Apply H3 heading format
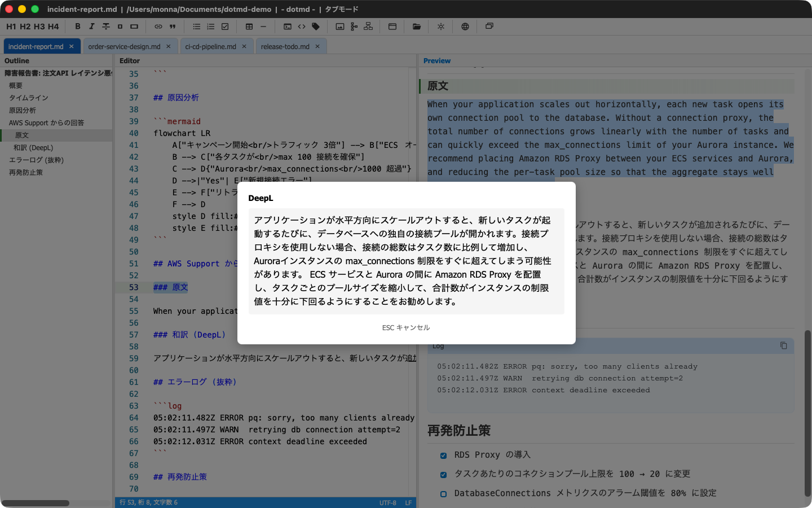The image size is (812, 508). pos(39,27)
